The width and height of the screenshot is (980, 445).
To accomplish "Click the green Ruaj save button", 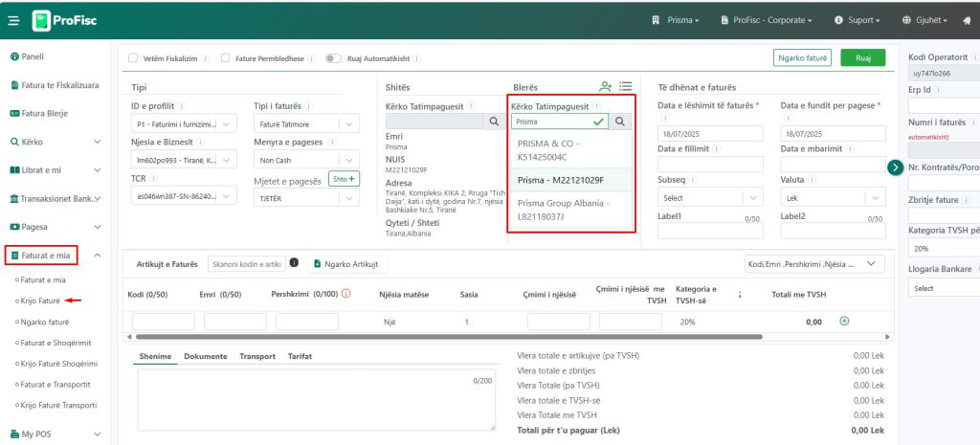I will coord(862,57).
